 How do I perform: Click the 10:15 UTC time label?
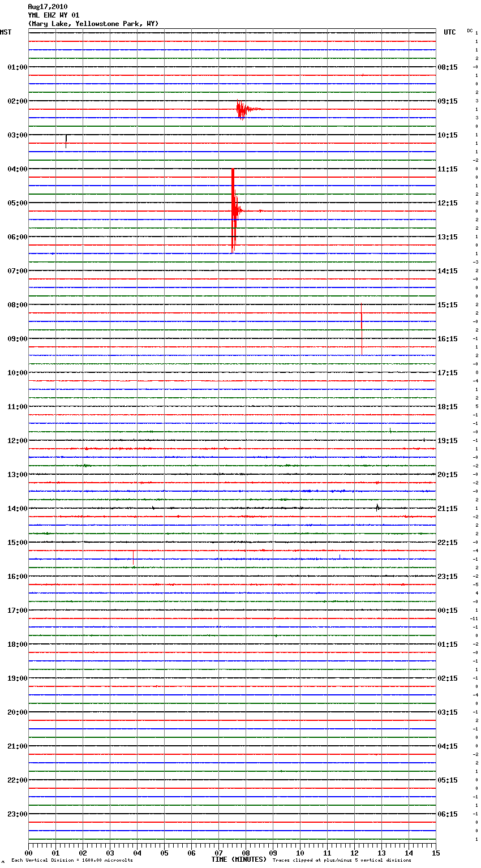448,135
